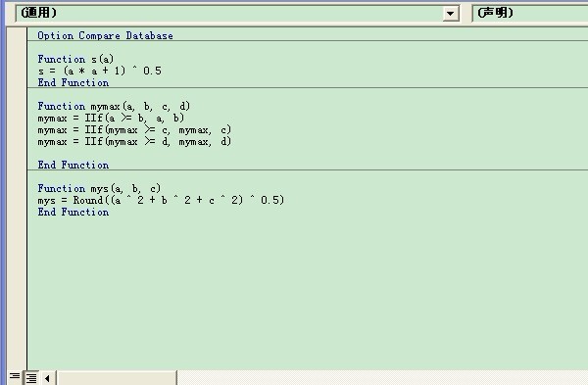
Task: Click the s = (a * a + 1) ^ 0.5 line
Action: (99, 71)
